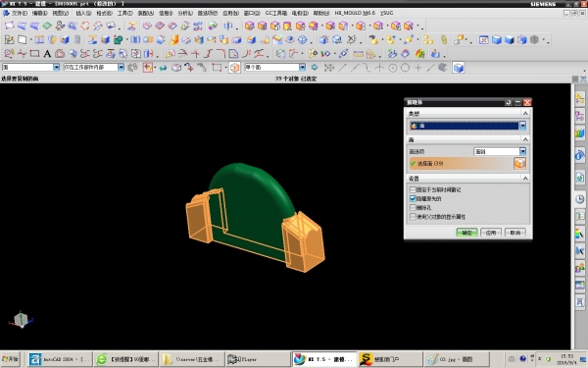Confirm with the green 确定 button
This screenshot has height=368, width=588.
(466, 233)
